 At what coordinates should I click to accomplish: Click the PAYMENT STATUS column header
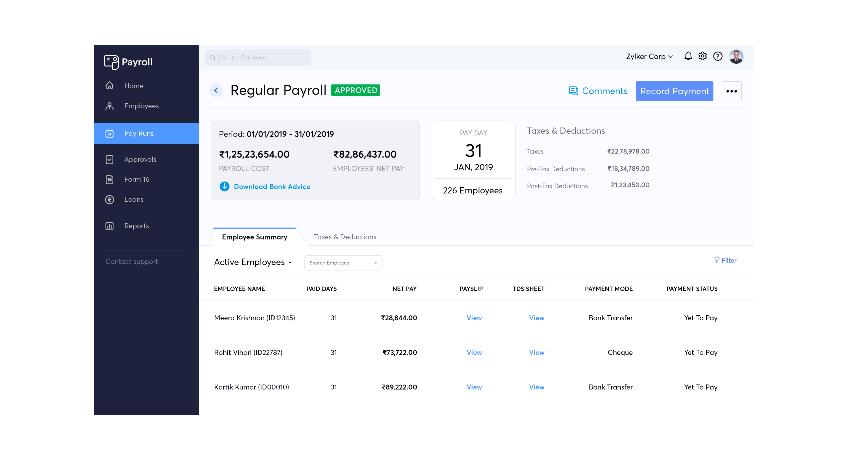click(x=691, y=289)
